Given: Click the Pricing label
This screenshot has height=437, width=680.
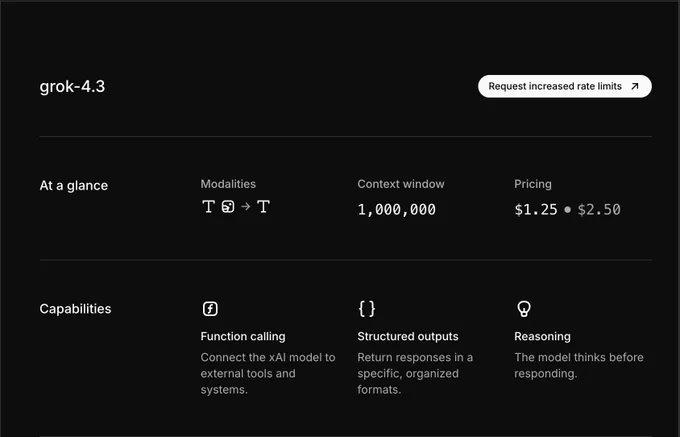Looking at the screenshot, I should tap(533, 184).
